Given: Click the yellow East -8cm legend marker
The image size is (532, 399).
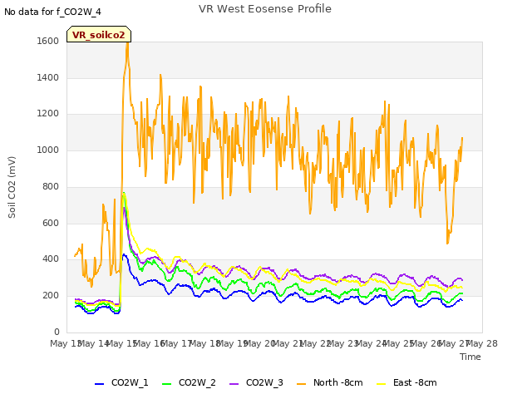Looking at the screenshot, I should tap(382, 384).
